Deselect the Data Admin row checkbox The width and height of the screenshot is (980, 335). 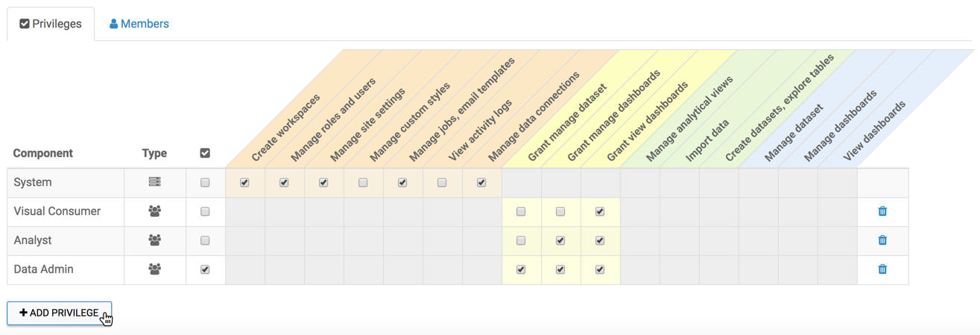(x=205, y=269)
